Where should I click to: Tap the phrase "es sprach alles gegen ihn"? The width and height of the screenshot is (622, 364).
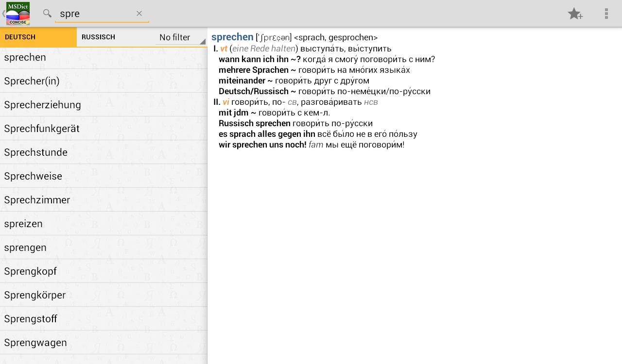(267, 134)
